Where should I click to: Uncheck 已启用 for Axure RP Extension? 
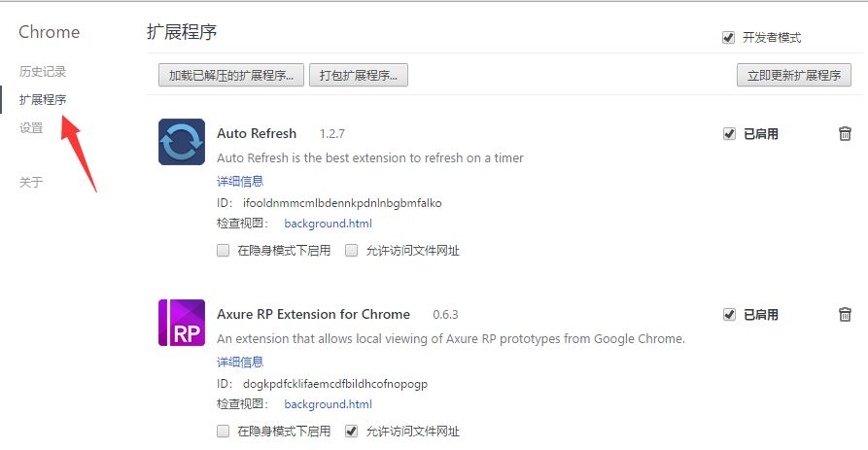pyautogui.click(x=729, y=314)
